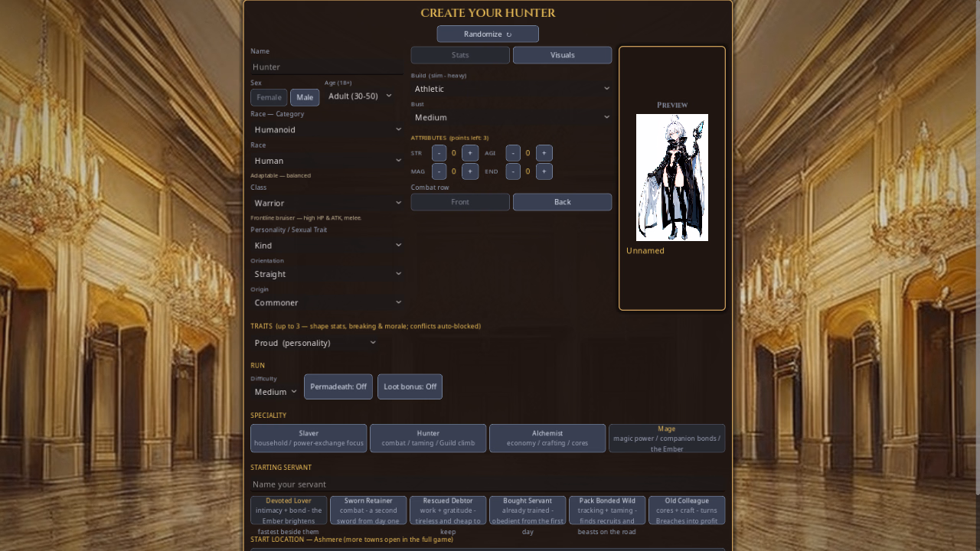Viewport: 980px width, 551px height.
Task: Decrease STR attribute with minus button
Action: click(x=439, y=153)
